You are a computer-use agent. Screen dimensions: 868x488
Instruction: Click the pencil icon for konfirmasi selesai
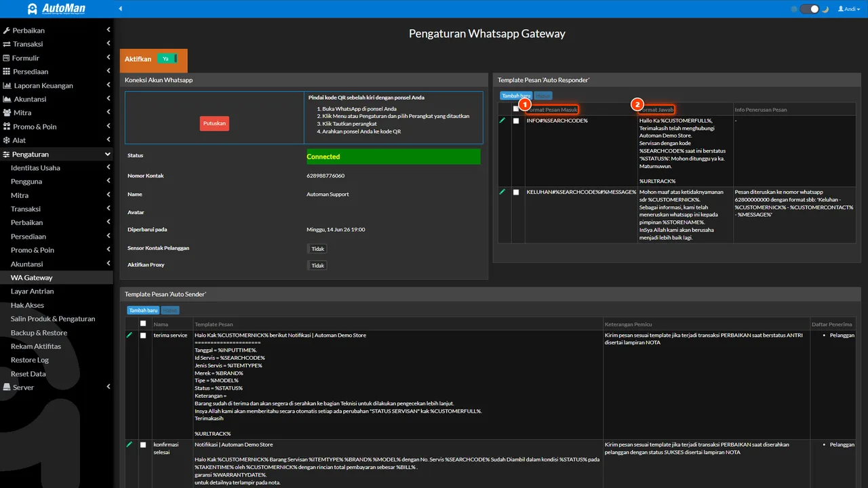[130, 444]
